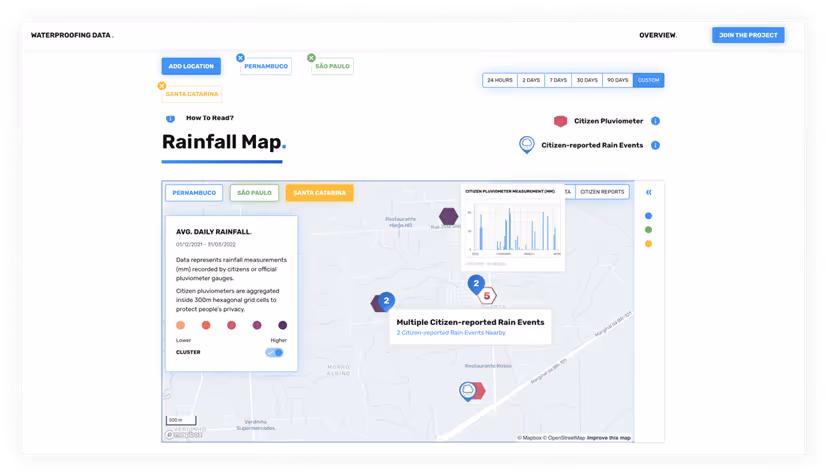This screenshot has width=826, height=476.
Task: Click the rain event pin near Restaurante Rosso
Action: pos(467,392)
